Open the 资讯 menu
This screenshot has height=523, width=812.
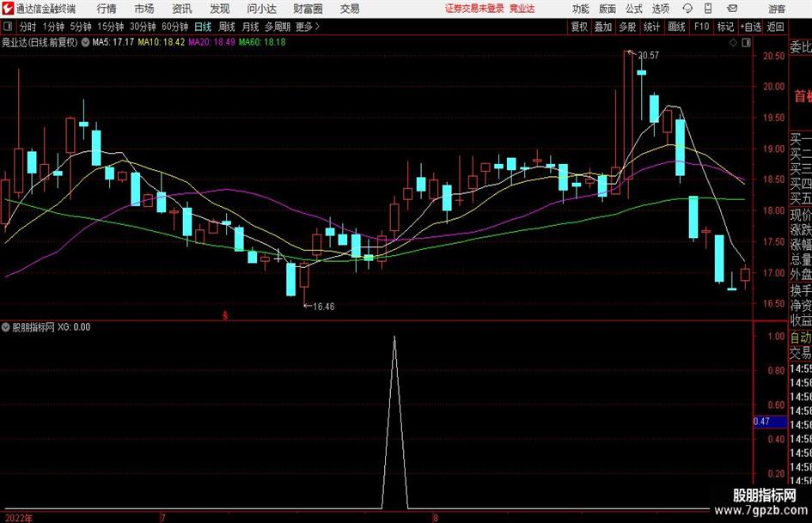182,9
